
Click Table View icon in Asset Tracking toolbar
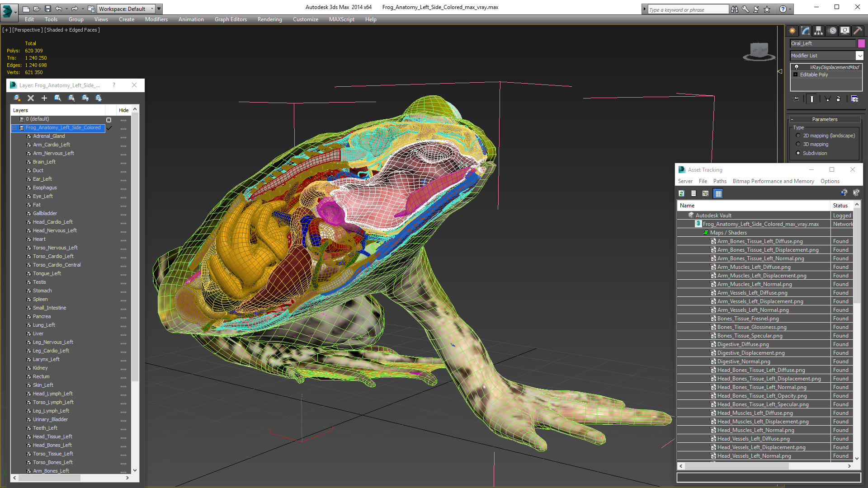pos(718,193)
